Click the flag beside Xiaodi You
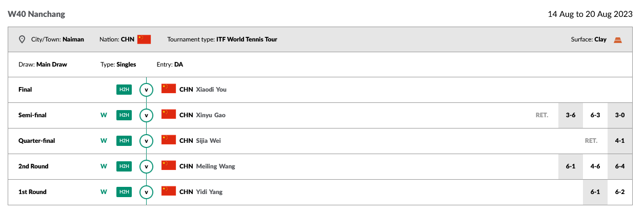The image size is (644, 214). click(169, 89)
